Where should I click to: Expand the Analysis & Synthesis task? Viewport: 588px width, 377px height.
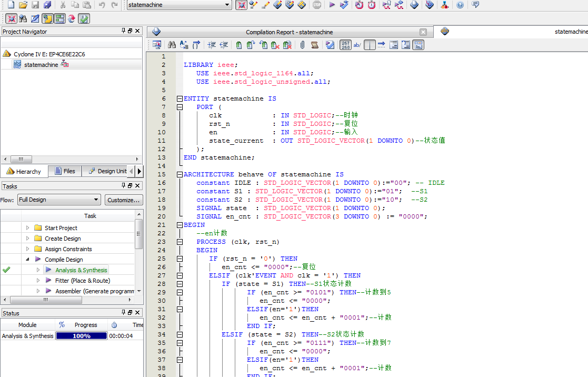(x=38, y=270)
